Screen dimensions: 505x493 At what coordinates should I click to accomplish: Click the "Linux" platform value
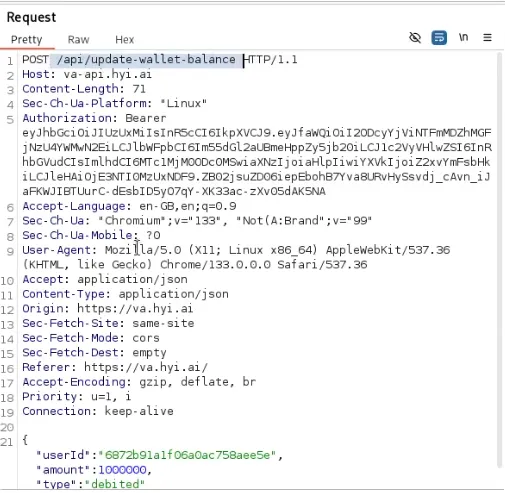(x=183, y=103)
